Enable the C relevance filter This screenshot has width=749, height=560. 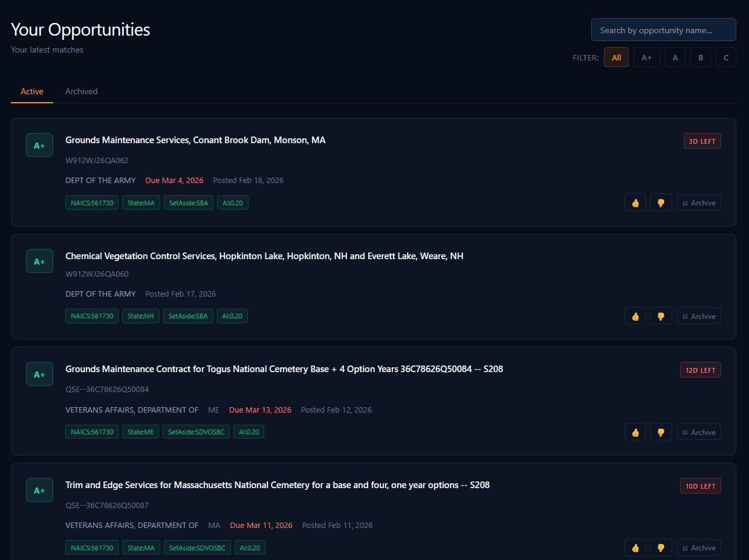(x=726, y=57)
